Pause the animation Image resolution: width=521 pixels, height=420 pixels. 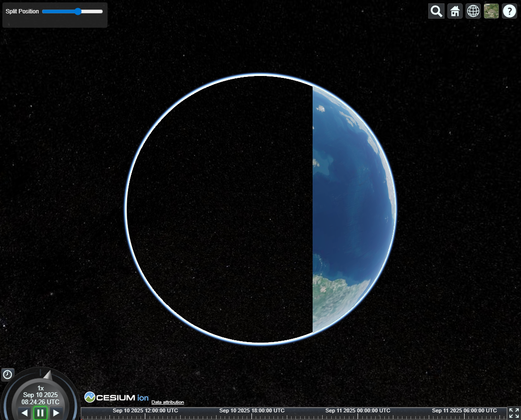(40, 413)
